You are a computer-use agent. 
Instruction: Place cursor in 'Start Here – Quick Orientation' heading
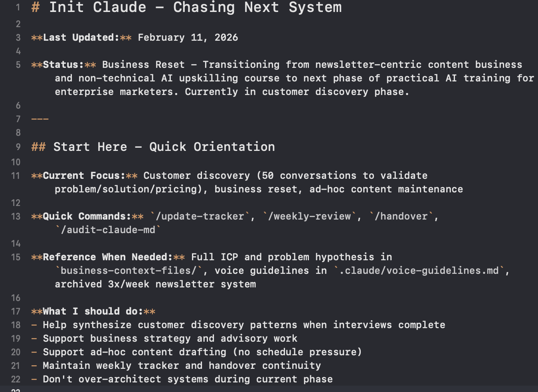click(164, 147)
